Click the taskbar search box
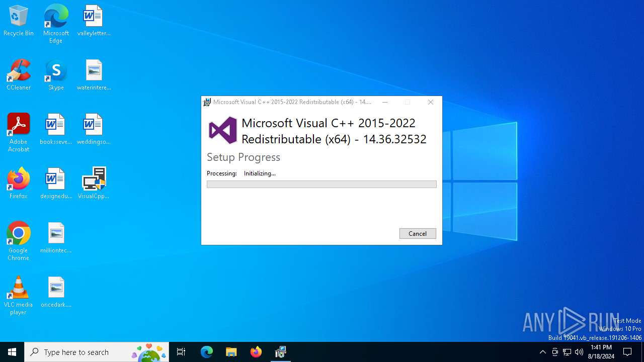Screen dimensions: 644x362 97,352
